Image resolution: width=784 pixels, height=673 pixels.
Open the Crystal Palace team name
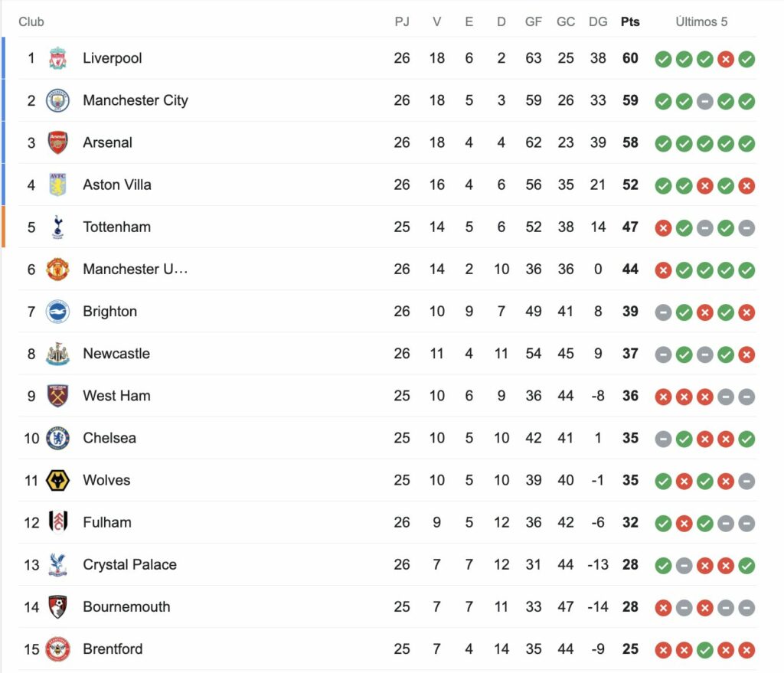[x=129, y=564]
